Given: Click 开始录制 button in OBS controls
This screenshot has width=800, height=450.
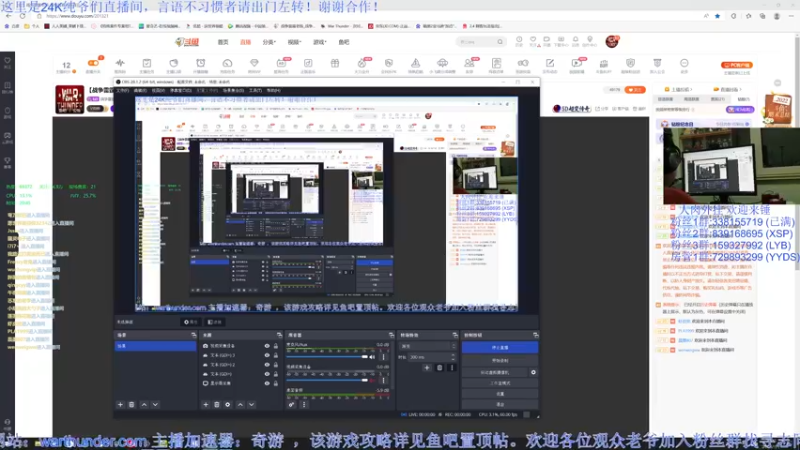Looking at the screenshot, I should tap(500, 361).
